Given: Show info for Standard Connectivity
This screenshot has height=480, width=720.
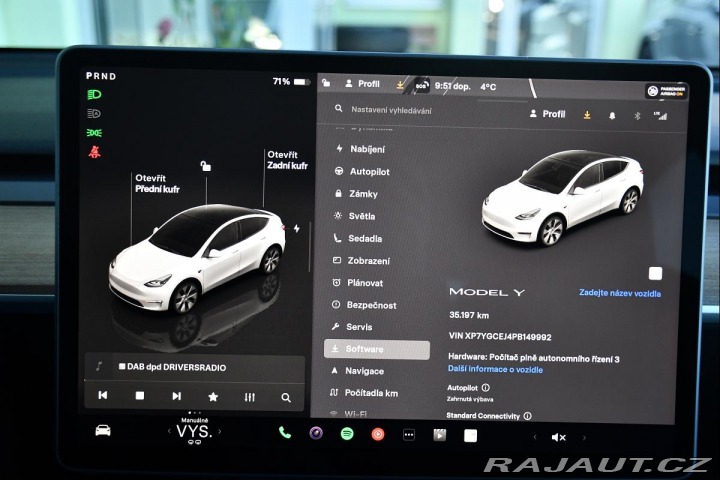Looking at the screenshot, I should [528, 416].
